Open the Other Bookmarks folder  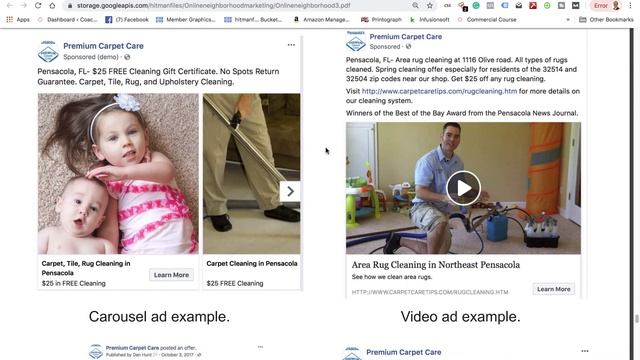pyautogui.click(x=606, y=20)
